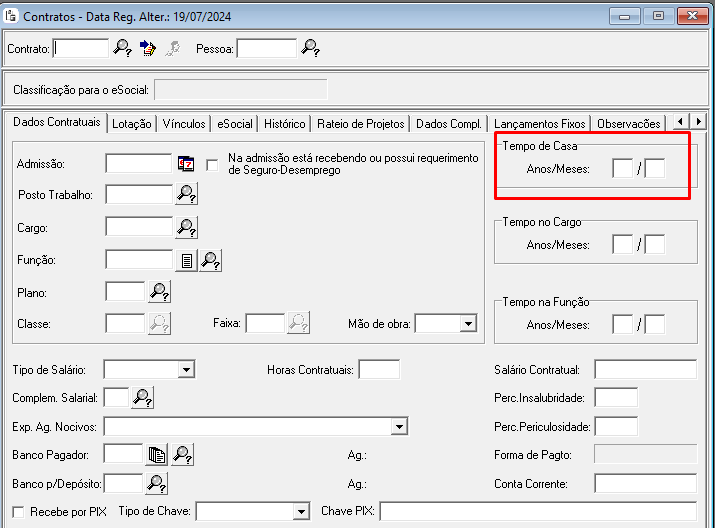Open the Função list document icon
Viewport: 715px width, 528px height.
186,261
